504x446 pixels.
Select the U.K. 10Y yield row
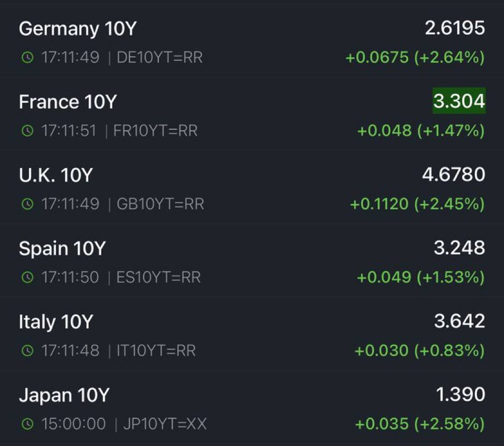coord(55,175)
